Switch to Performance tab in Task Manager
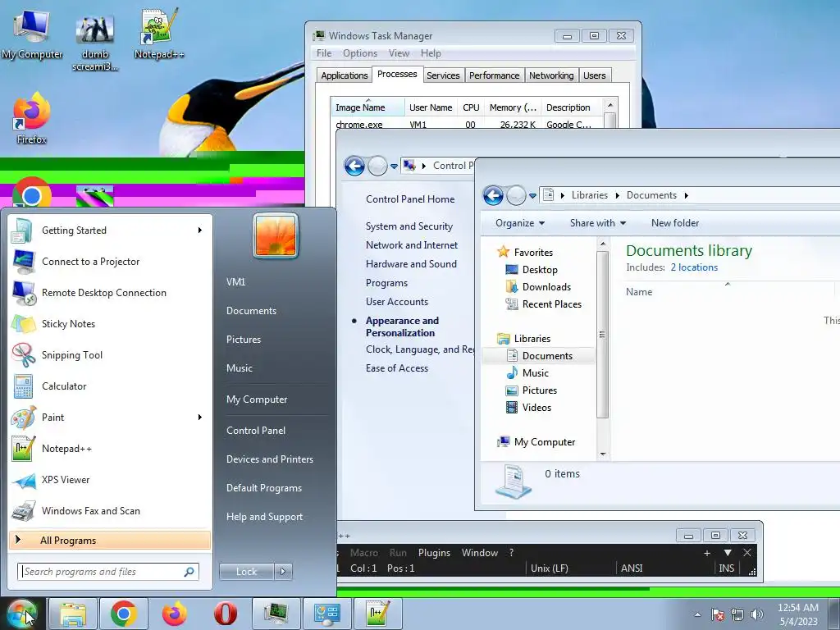Image resolution: width=840 pixels, height=630 pixels. click(494, 75)
